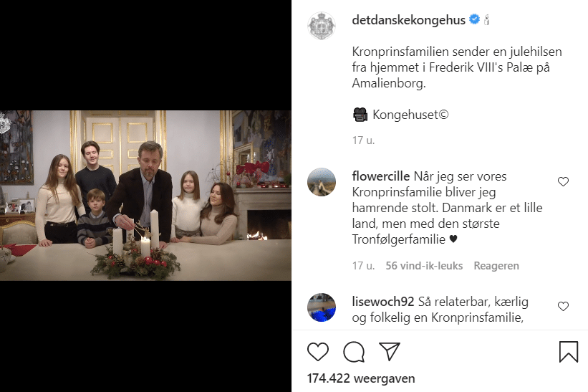
Task: Click the camera emoji beside Kongehuset©
Action: tap(360, 114)
